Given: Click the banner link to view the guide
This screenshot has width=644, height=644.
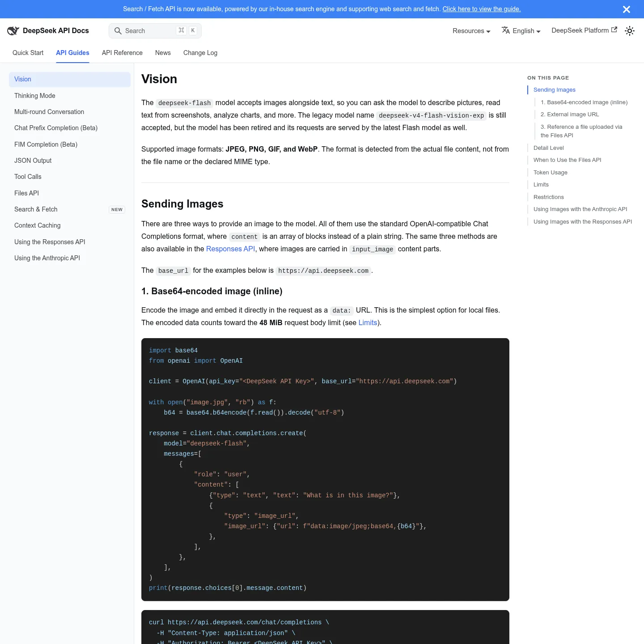Looking at the screenshot, I should click(482, 9).
